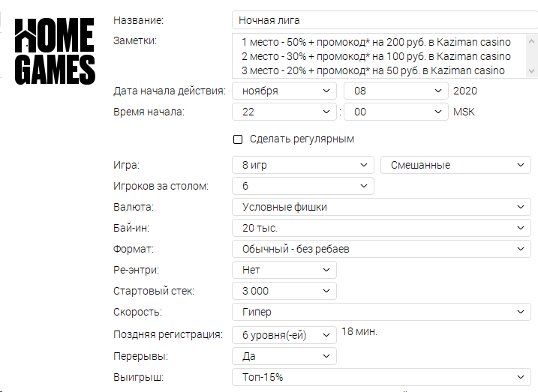
Task: Open the breaks dropdown 'Да'
Action: tap(284, 356)
